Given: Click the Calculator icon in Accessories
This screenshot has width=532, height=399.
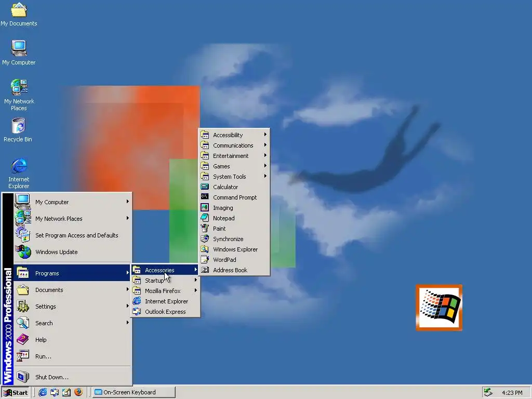Looking at the screenshot, I should (x=205, y=187).
